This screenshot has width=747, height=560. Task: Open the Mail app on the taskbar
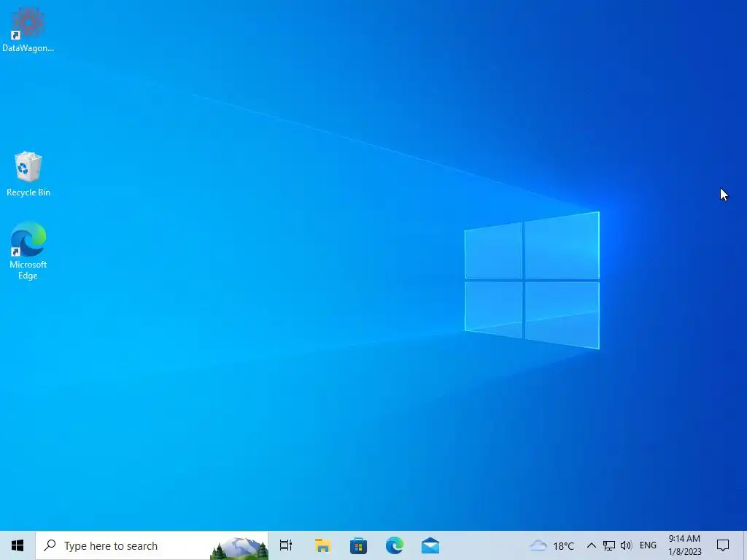pos(430,545)
